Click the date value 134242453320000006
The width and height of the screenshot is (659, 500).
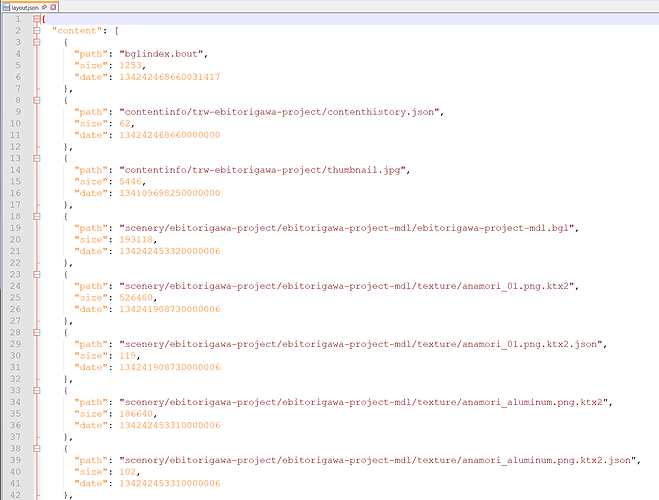(170, 251)
